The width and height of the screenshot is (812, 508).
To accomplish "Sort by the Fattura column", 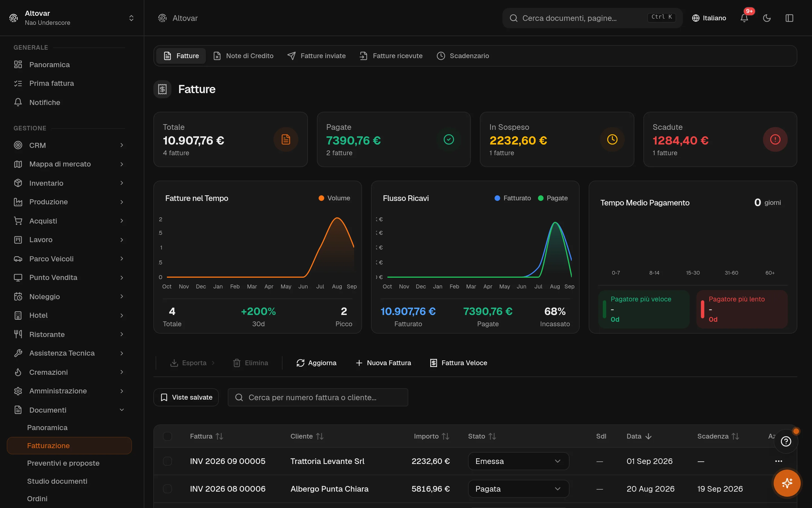I will point(206,436).
